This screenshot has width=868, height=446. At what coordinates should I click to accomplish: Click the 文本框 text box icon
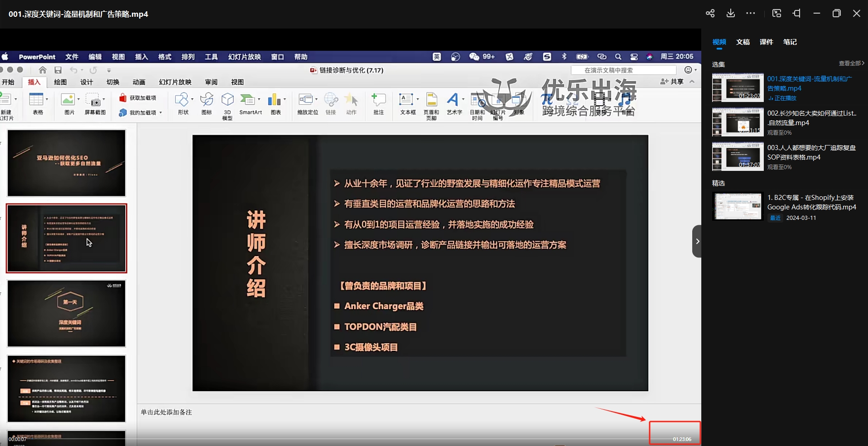405,99
